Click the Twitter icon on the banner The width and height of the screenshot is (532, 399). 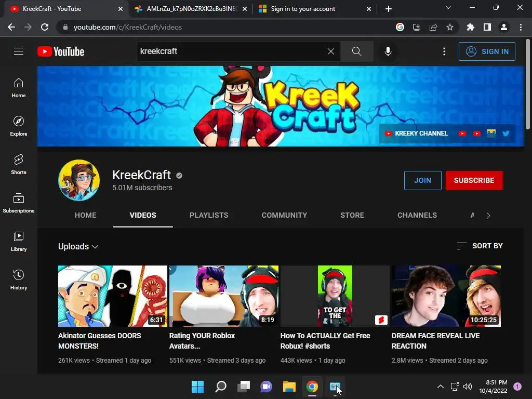[x=506, y=134]
